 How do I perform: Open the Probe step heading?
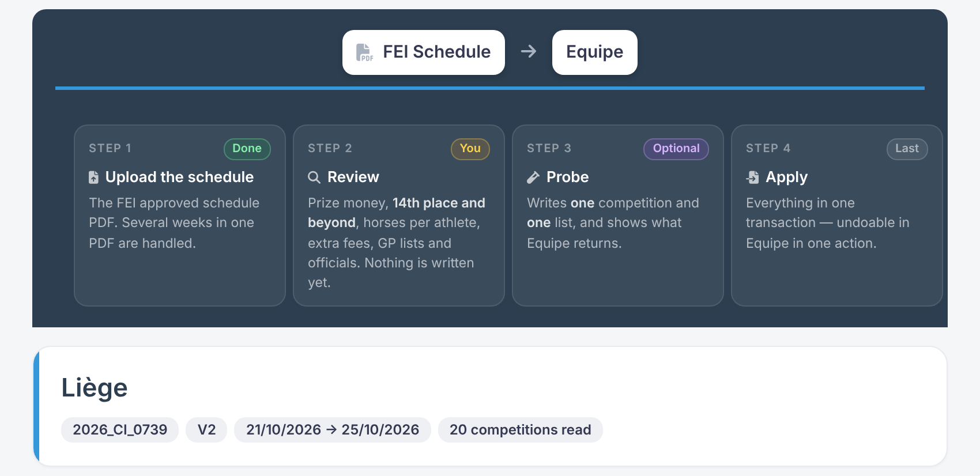pyautogui.click(x=568, y=177)
